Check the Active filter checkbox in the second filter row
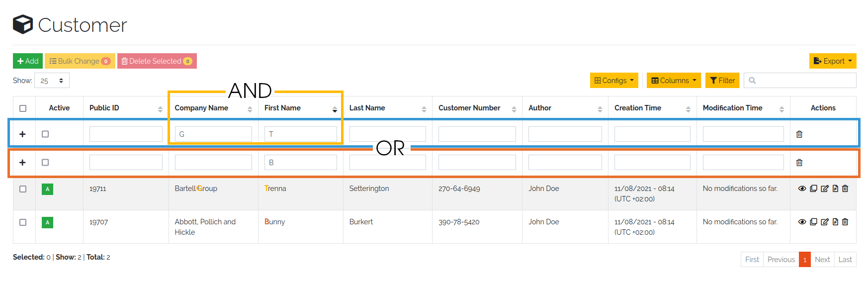This screenshot has height=284, width=868. tap(45, 162)
